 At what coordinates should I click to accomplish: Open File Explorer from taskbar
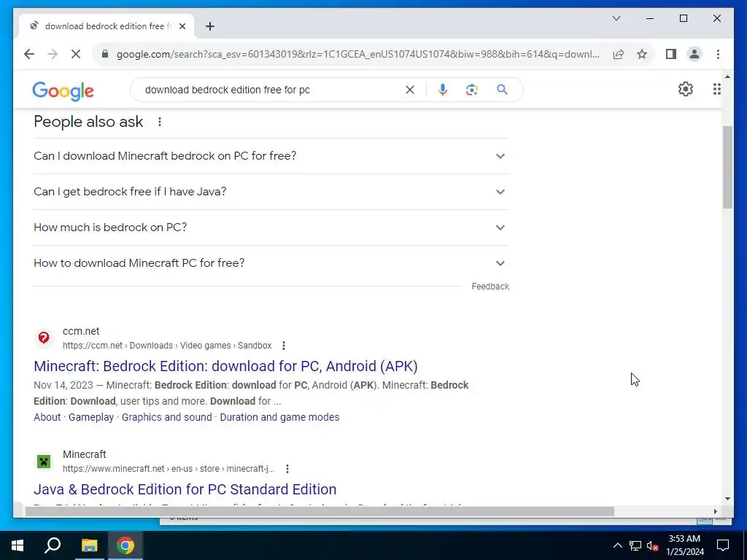pos(89,545)
